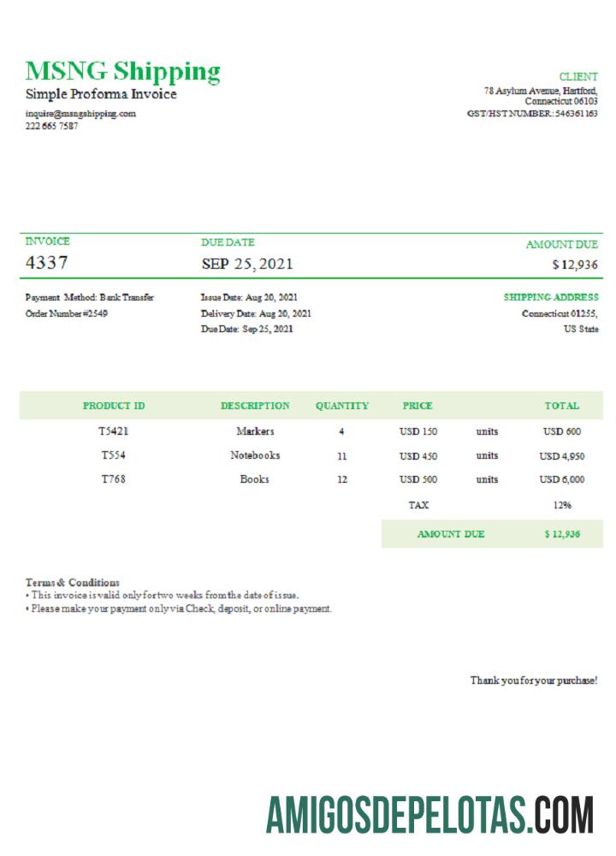This screenshot has height=856, width=616.
Task: Click the $ 12,936 amount at top right
Action: 575,265
